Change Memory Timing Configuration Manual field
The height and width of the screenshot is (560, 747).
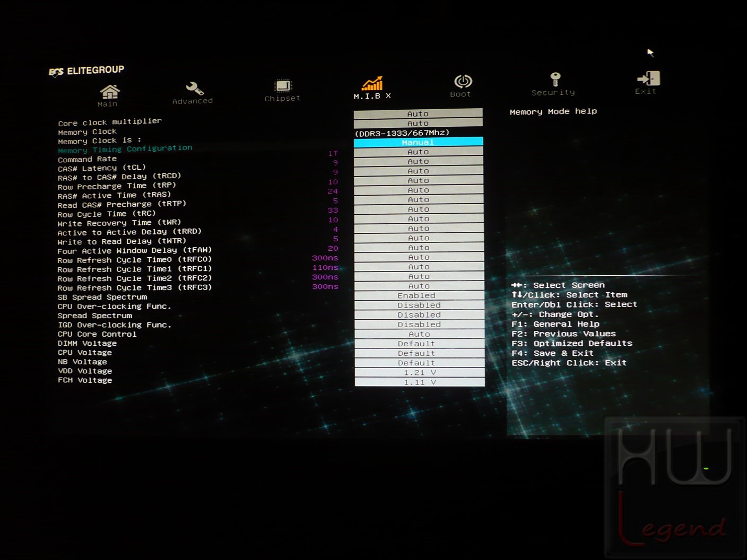pyautogui.click(x=418, y=142)
